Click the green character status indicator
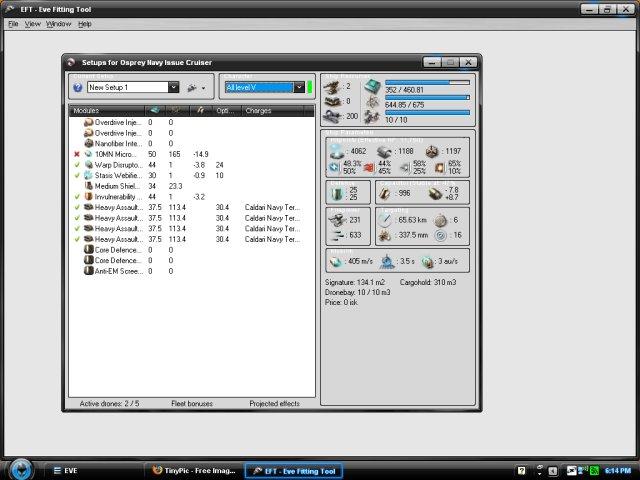The width and height of the screenshot is (640, 480). pyautogui.click(x=310, y=87)
